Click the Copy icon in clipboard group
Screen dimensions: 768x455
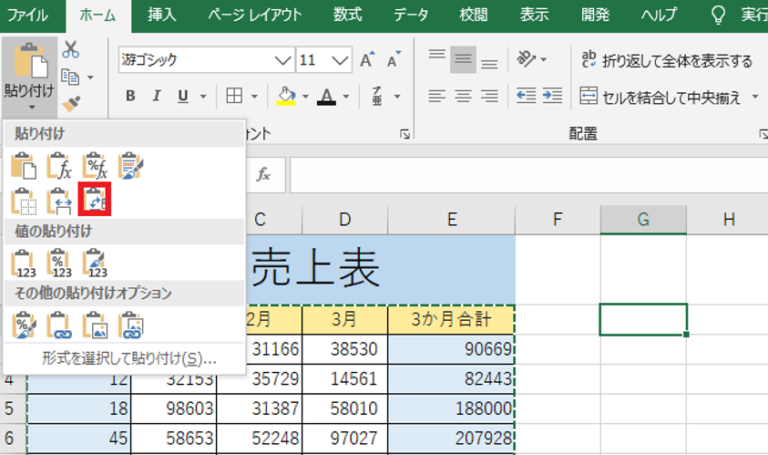tap(70, 77)
